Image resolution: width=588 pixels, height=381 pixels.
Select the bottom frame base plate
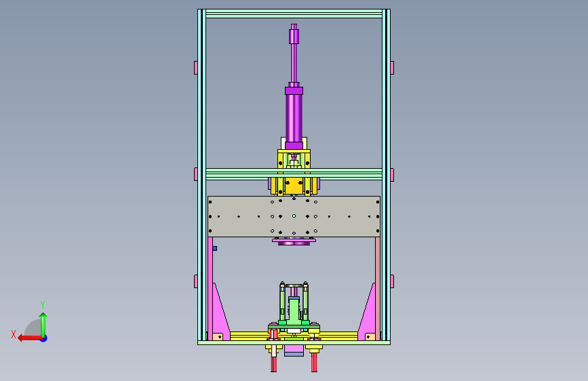pyautogui.click(x=294, y=342)
